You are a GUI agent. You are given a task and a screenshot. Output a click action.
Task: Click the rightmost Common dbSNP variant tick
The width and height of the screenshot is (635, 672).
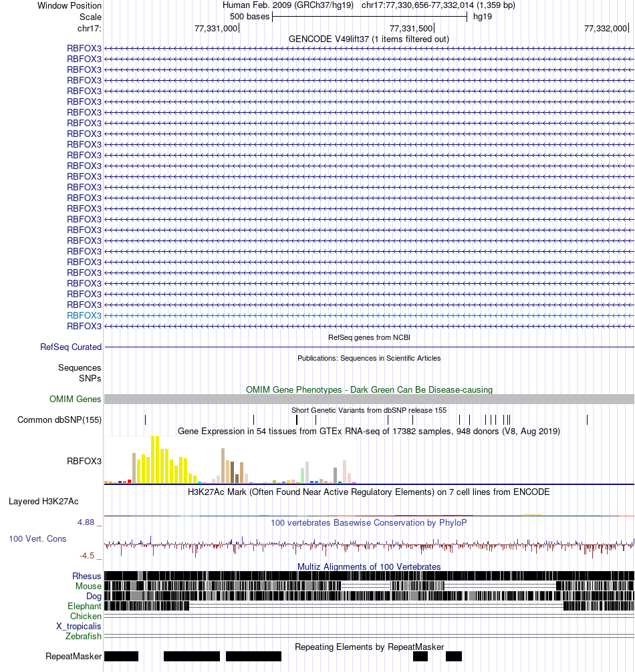(587, 419)
